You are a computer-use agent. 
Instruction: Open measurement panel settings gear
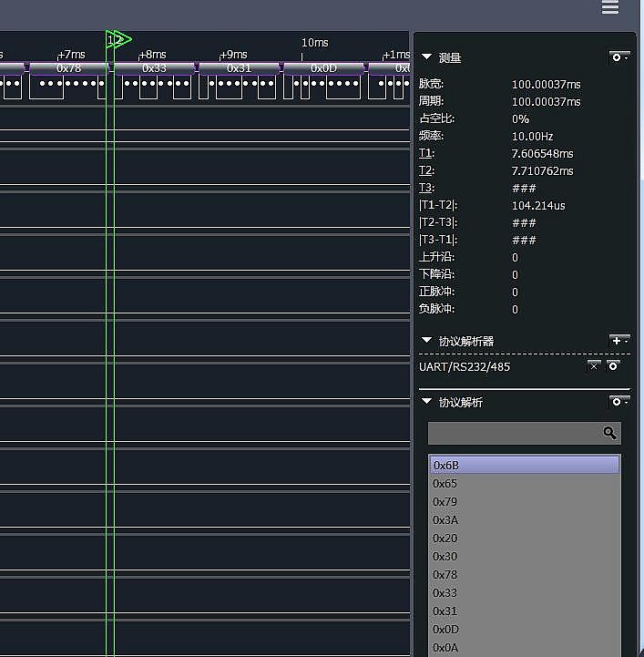[x=619, y=57]
